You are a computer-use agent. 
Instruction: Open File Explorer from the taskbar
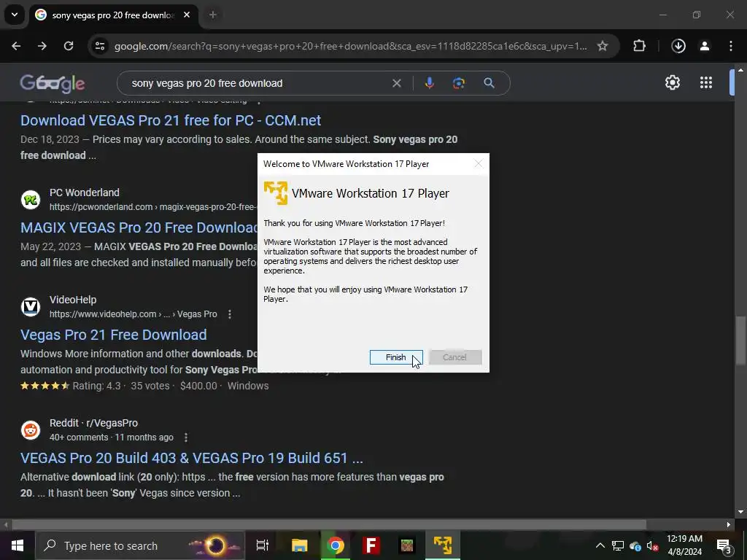pos(300,545)
